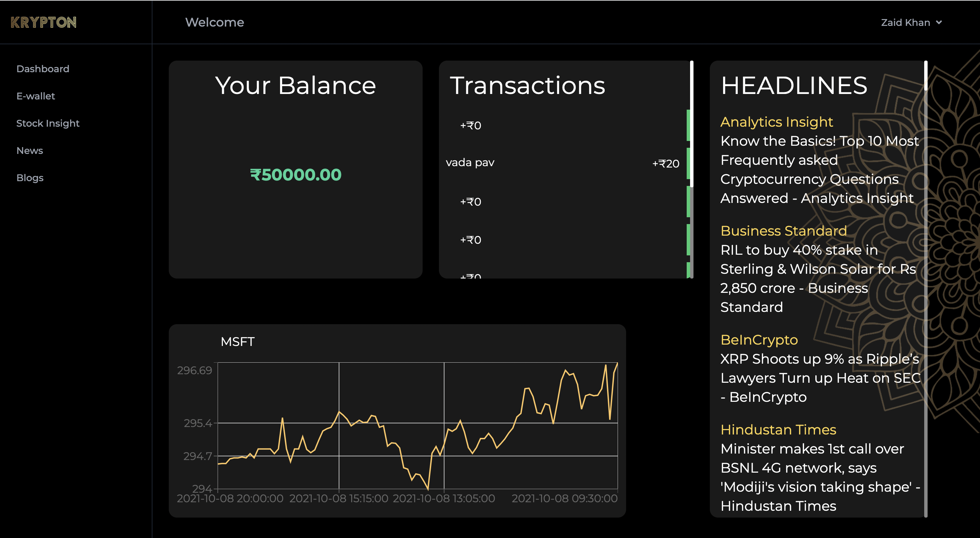Click the +₹20 transaction amount
This screenshot has height=538, width=980.
coord(665,164)
